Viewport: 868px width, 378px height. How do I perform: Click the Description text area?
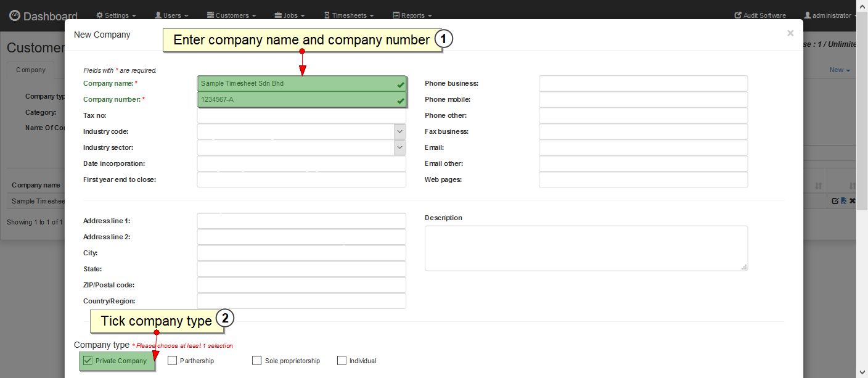[586, 248]
